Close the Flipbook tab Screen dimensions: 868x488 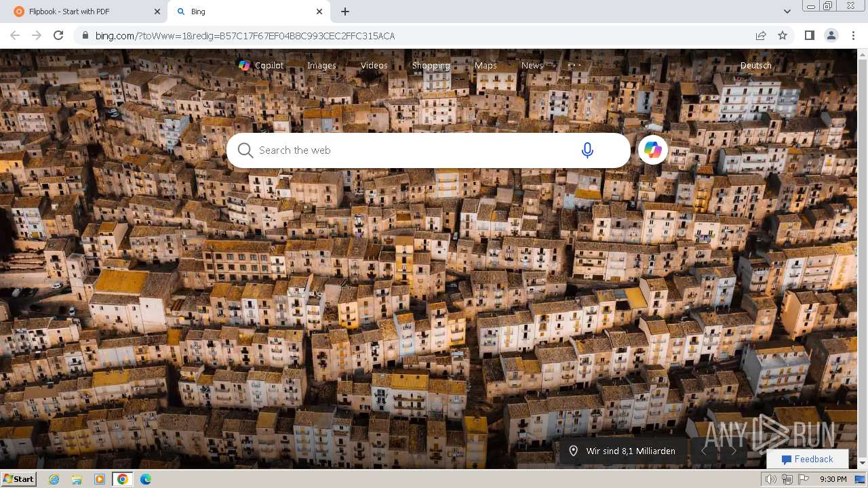click(157, 12)
